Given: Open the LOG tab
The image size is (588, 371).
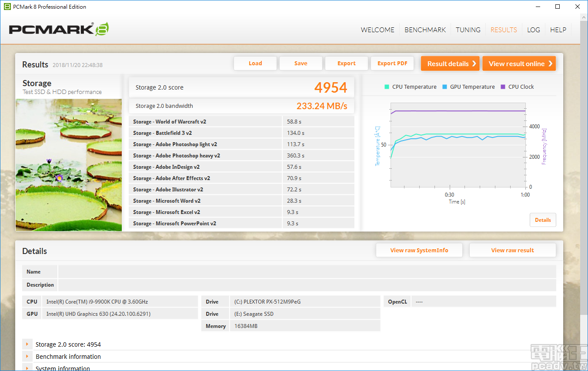Looking at the screenshot, I should click(534, 30).
